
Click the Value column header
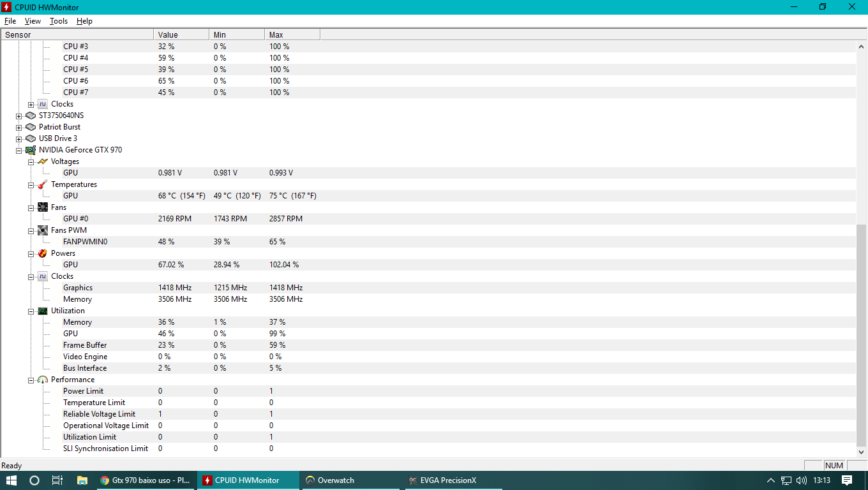181,34
